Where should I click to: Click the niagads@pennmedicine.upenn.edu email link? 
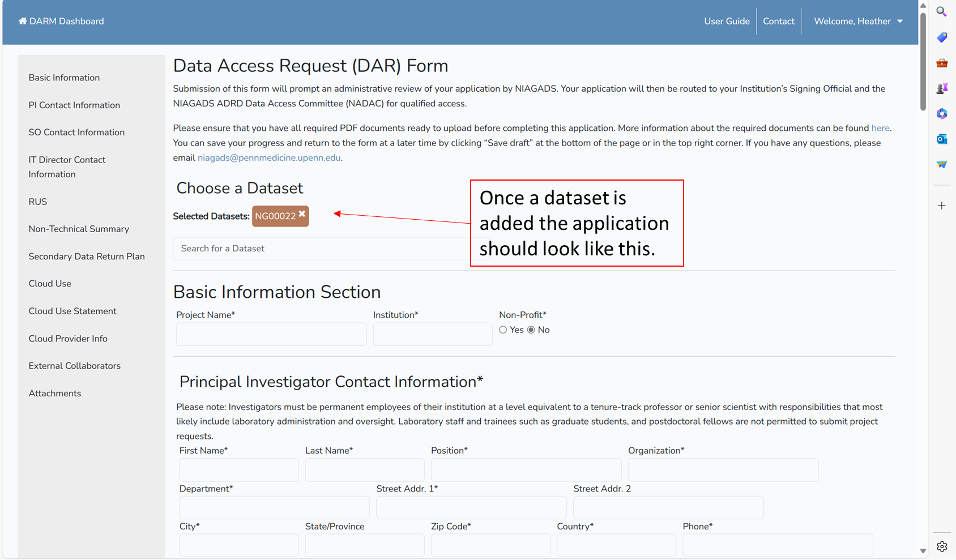coord(269,158)
